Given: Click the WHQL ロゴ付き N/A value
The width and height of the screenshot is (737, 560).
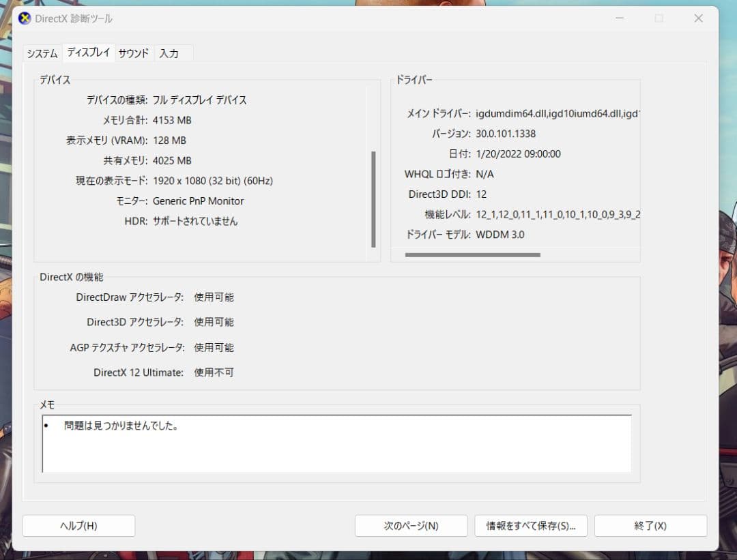Looking at the screenshot, I should point(484,174).
